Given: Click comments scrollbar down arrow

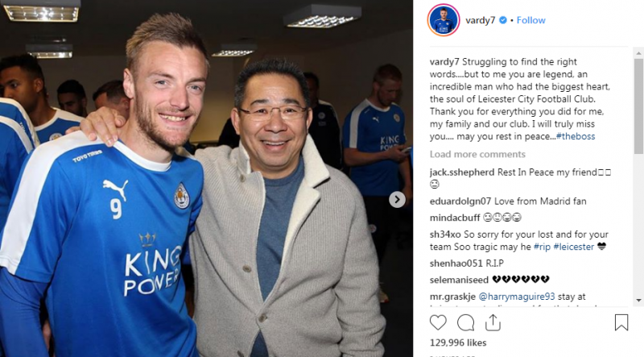Looking at the screenshot, I should pos(638,301).
